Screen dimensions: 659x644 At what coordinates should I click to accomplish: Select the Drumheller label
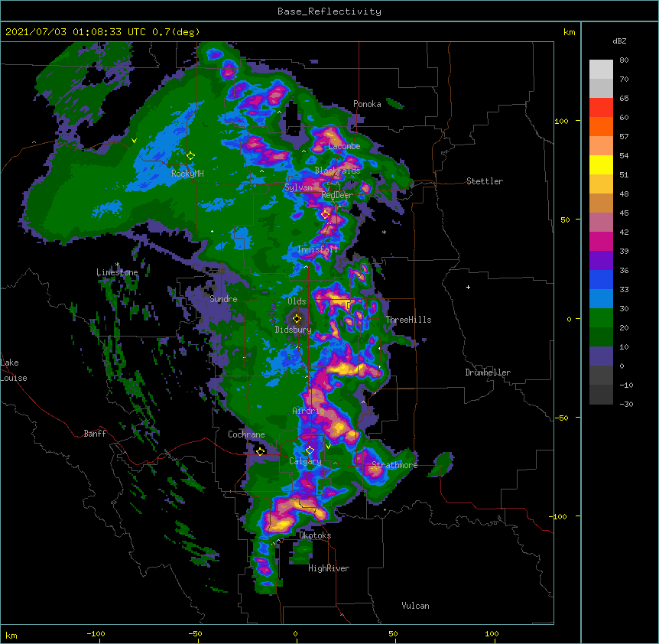(x=488, y=372)
